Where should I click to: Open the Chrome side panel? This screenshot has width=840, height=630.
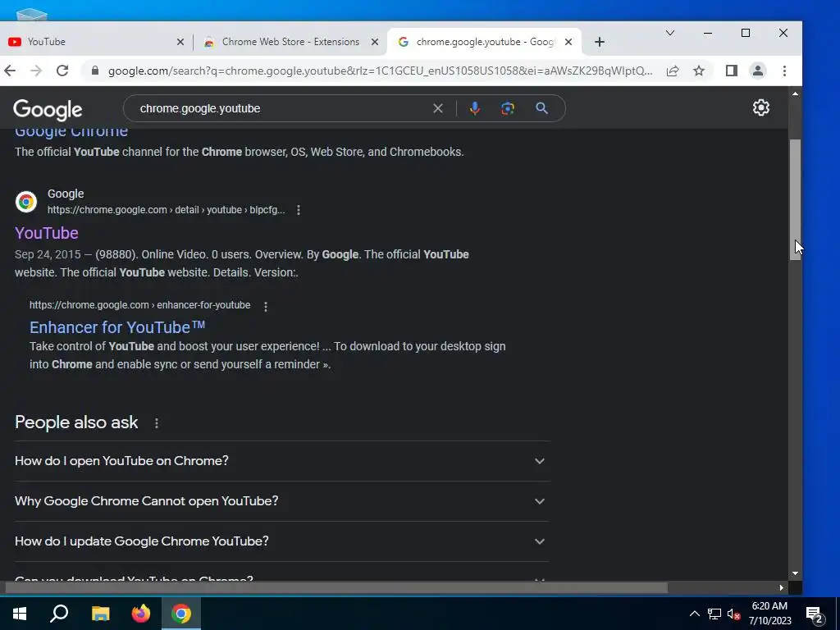(x=731, y=71)
